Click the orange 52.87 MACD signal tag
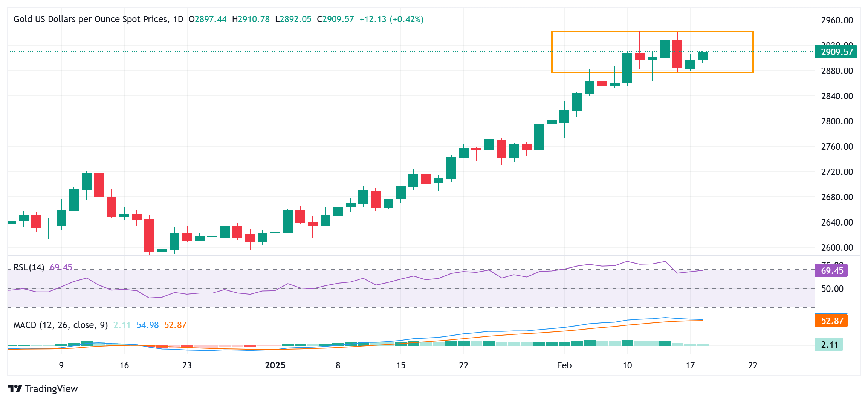This screenshot has width=868, height=402. pos(831,321)
